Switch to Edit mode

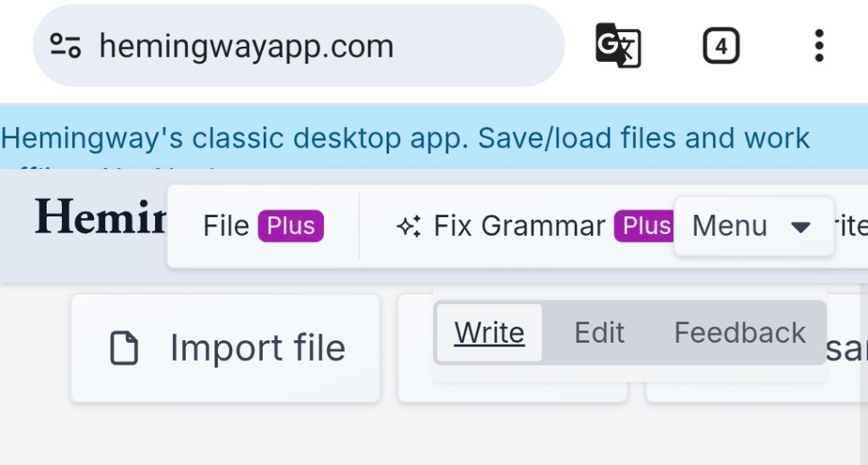click(x=599, y=333)
